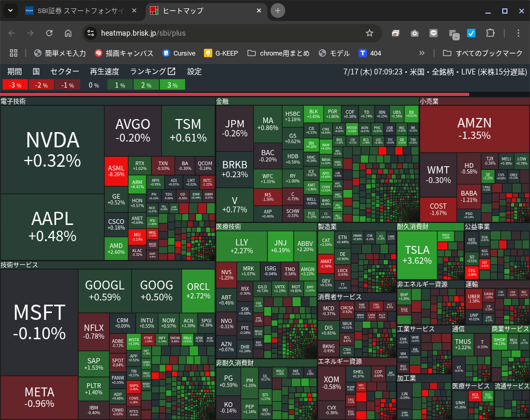
Task: Open the extensions puzzle icon
Action: 490,33
